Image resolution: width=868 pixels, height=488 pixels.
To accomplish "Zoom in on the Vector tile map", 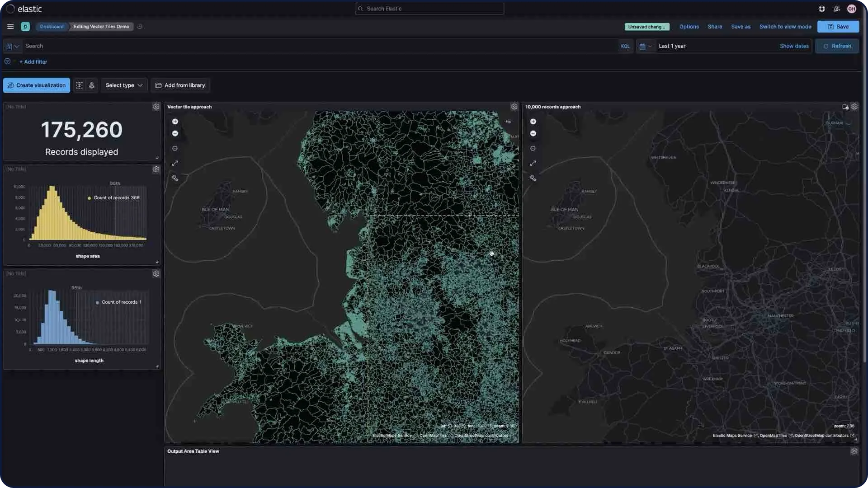I will tap(175, 121).
